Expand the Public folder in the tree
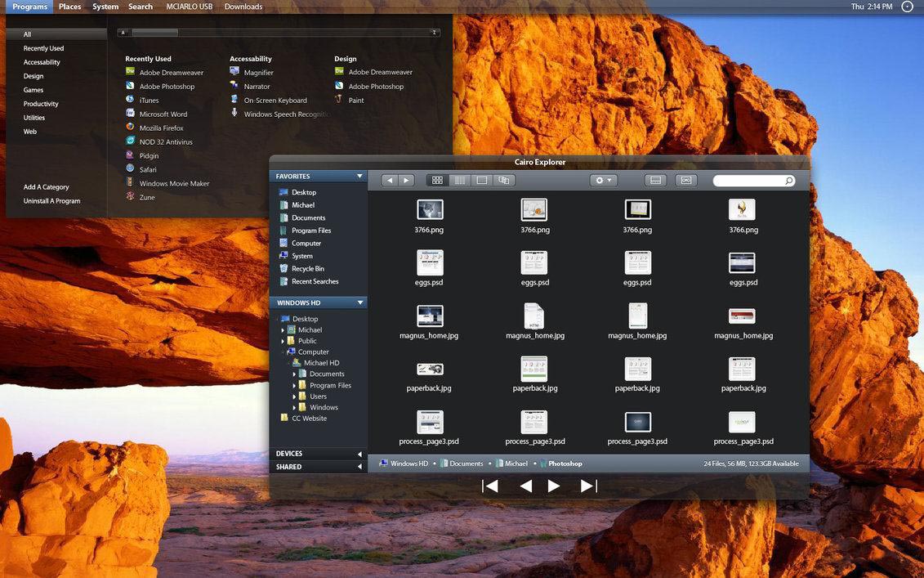The width and height of the screenshot is (924, 578). tap(283, 341)
